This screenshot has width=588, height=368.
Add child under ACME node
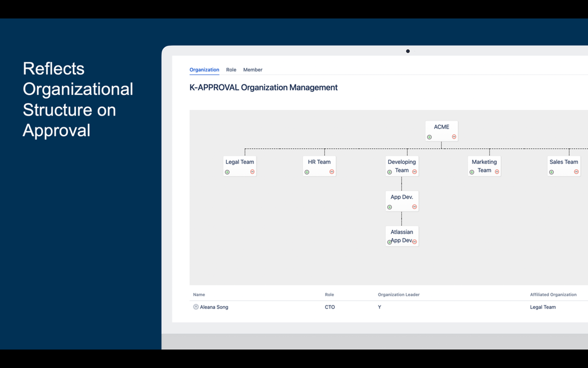coord(430,137)
